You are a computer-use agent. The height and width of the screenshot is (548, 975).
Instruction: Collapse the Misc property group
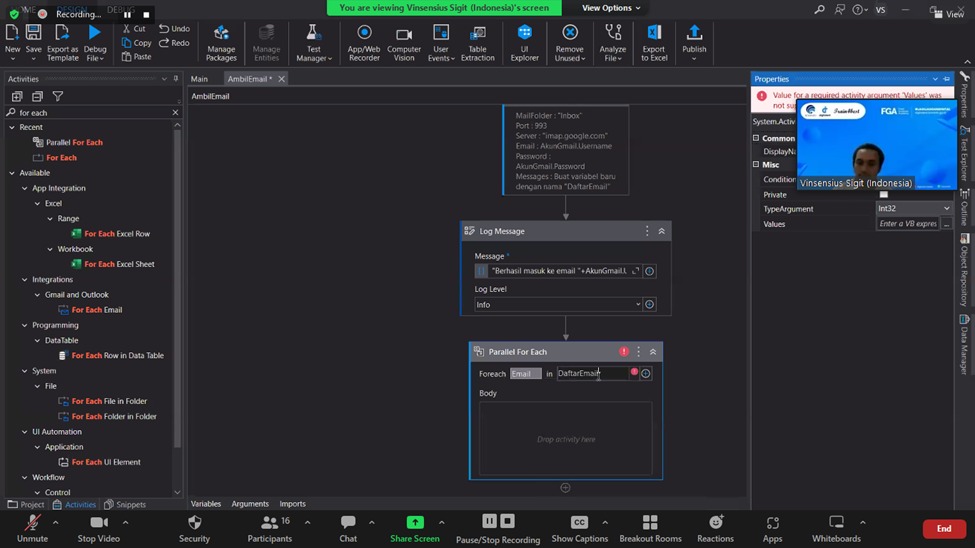pos(756,165)
